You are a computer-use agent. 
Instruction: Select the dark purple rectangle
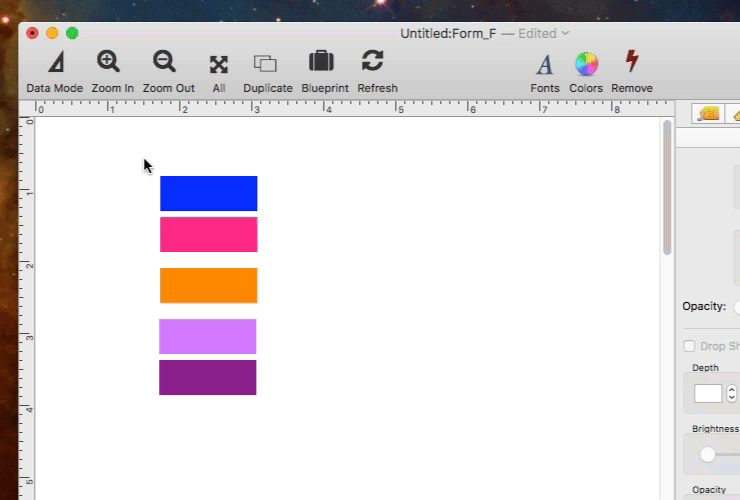tap(208, 378)
